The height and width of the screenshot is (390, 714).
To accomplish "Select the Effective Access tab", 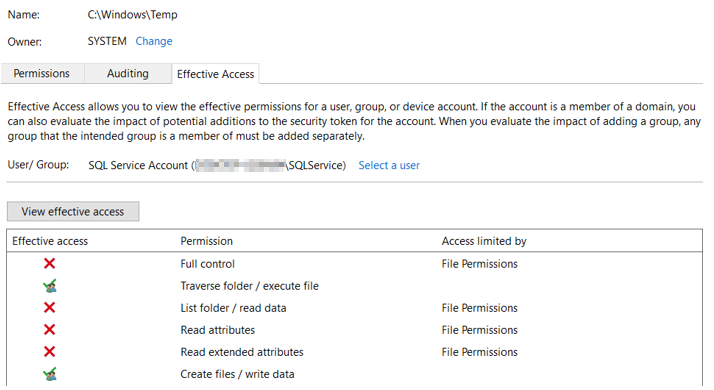I will click(x=215, y=74).
